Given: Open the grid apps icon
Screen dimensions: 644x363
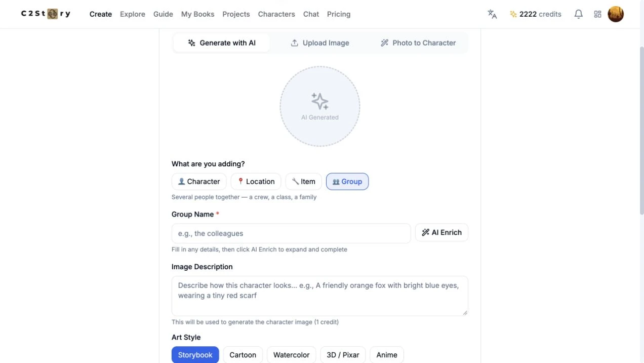Looking at the screenshot, I should [x=598, y=14].
